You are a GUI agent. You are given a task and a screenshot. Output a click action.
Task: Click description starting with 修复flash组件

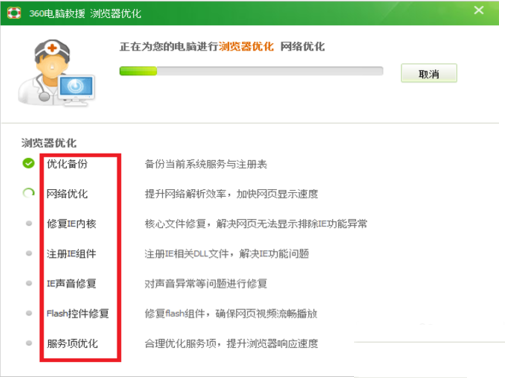pos(231,313)
